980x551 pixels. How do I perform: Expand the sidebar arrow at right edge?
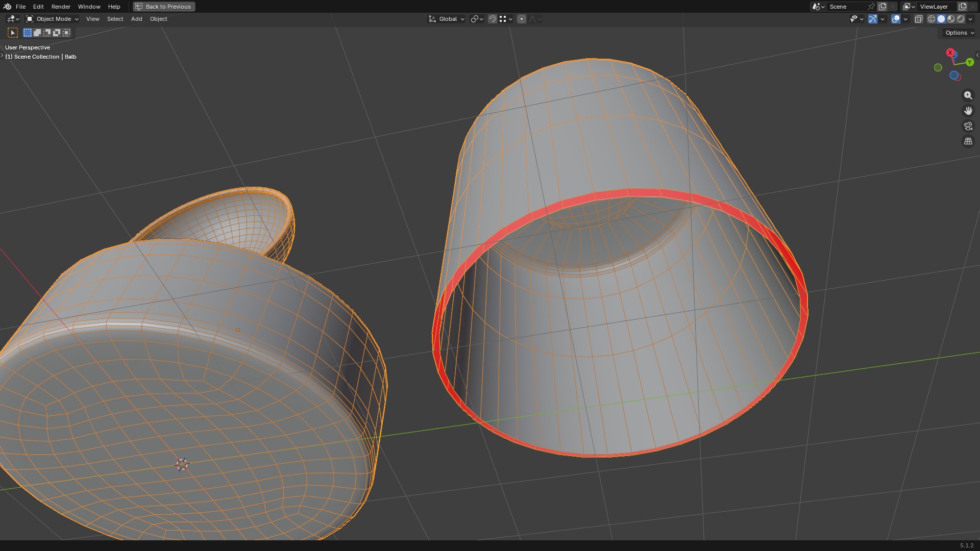coord(977,55)
